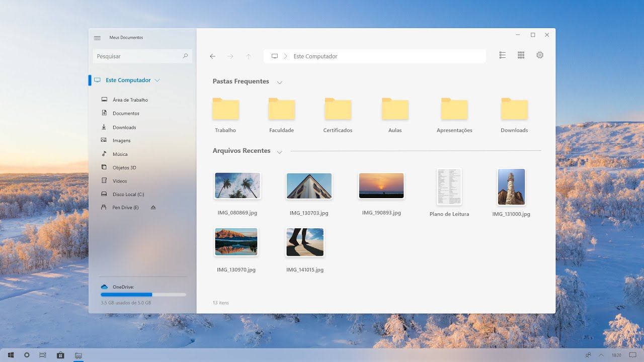The width and height of the screenshot is (644, 362).
Task: Open the settings gear icon
Action: tap(540, 55)
